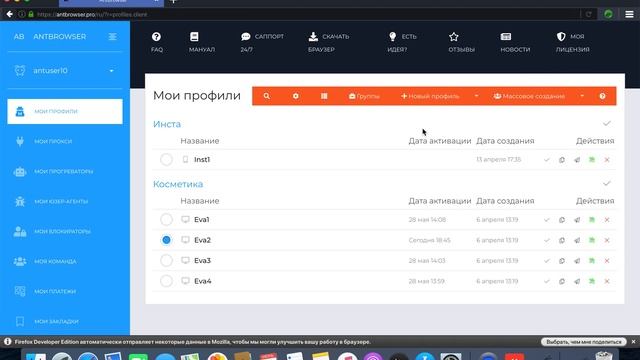Screen dimensions: 640x360
Task: Click the copy icon for Eva3
Action: coord(562,260)
